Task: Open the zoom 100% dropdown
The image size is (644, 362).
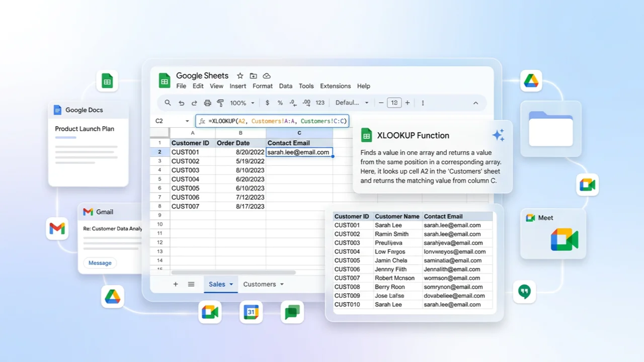Action: tap(242, 103)
